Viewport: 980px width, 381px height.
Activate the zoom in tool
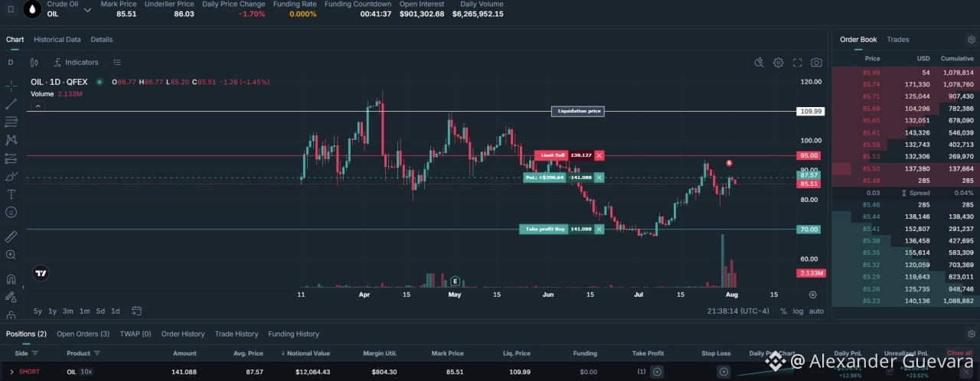11,255
